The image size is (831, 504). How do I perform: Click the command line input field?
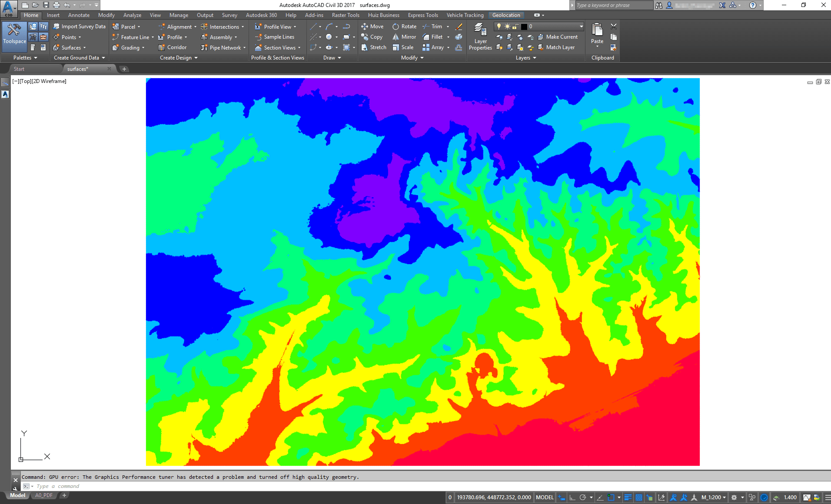(426, 486)
